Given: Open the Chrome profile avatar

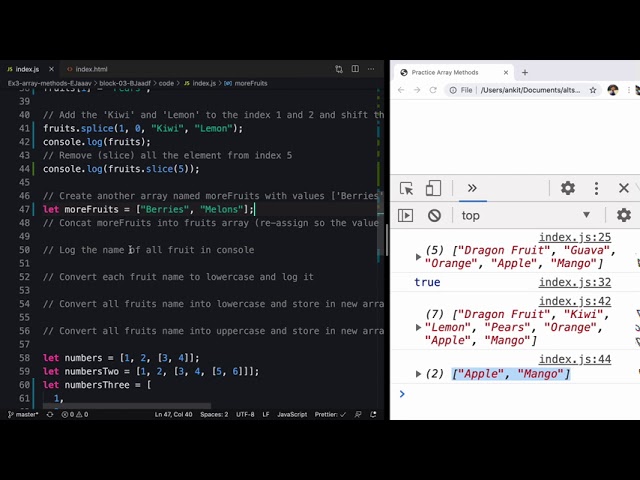Looking at the screenshot, I should pyautogui.click(x=613, y=90).
